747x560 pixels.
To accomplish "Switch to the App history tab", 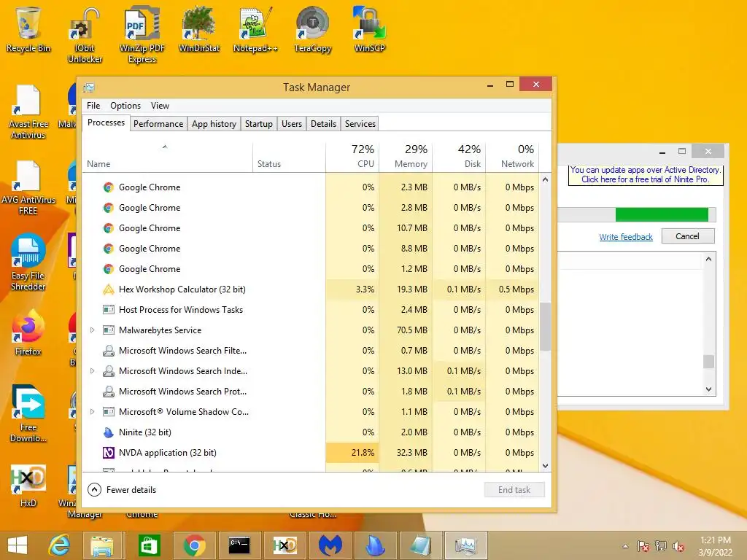I will click(214, 124).
